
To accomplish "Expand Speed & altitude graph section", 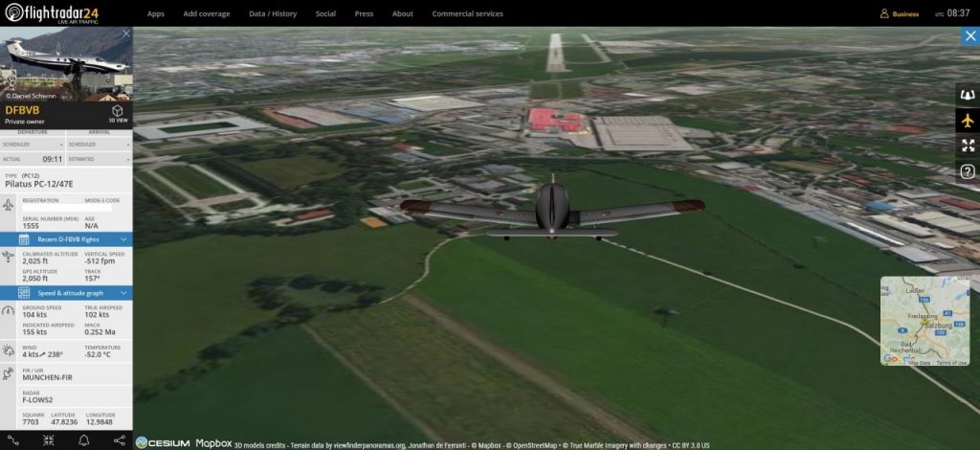I will [66, 293].
